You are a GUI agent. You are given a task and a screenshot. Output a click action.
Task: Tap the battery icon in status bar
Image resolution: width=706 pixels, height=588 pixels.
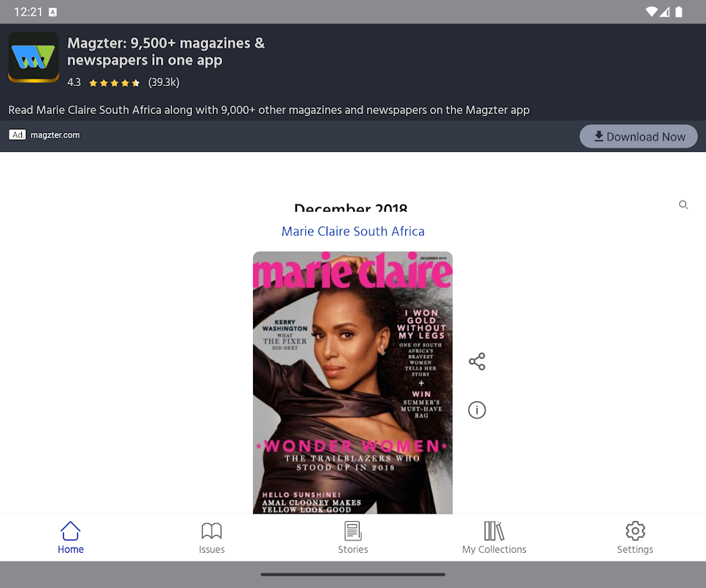(679, 12)
